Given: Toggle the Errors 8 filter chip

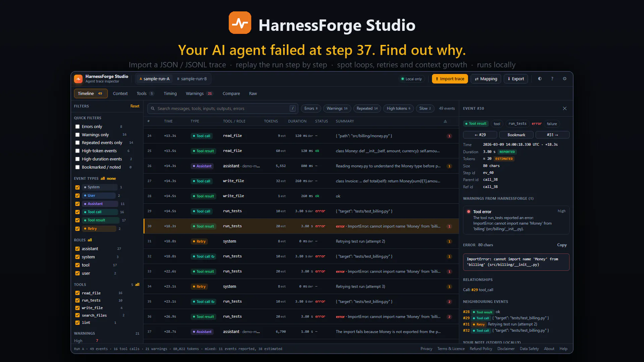Looking at the screenshot, I should (311, 109).
